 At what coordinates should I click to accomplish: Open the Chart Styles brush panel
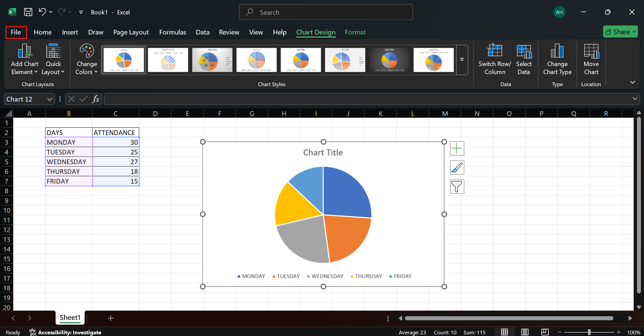[x=457, y=167]
